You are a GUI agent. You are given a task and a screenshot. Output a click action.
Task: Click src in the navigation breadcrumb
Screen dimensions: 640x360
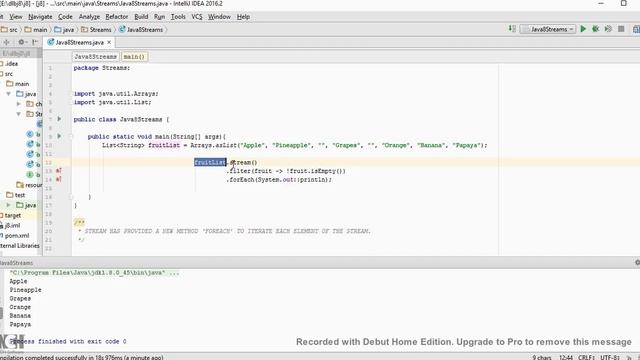coord(10,30)
